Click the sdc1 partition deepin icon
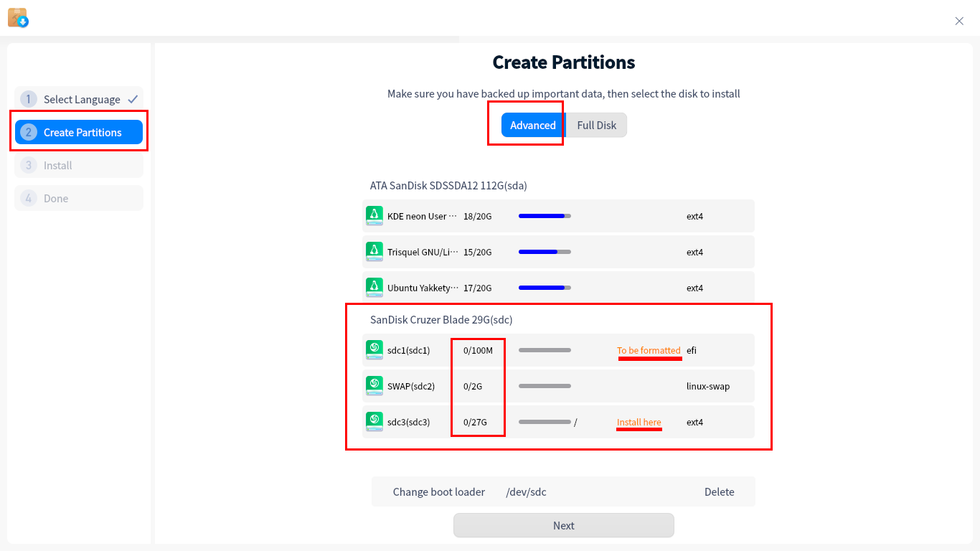This screenshot has width=980, height=551. [x=374, y=349]
